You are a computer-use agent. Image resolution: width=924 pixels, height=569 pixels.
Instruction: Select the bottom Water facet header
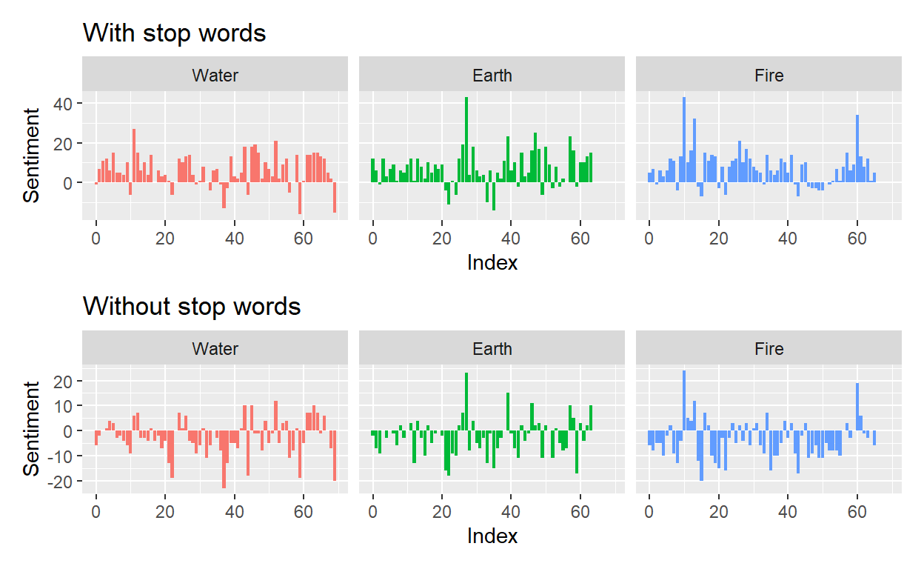tap(215, 348)
